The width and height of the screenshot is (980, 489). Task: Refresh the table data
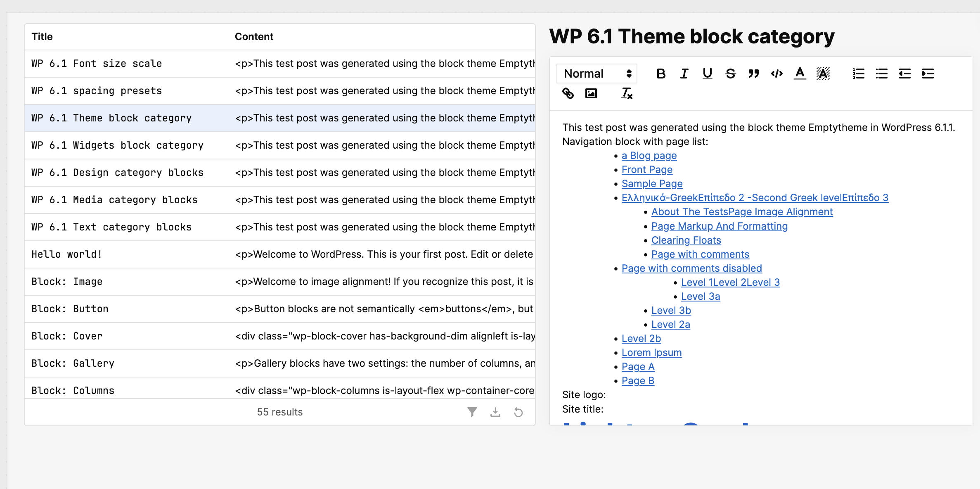[x=518, y=412]
